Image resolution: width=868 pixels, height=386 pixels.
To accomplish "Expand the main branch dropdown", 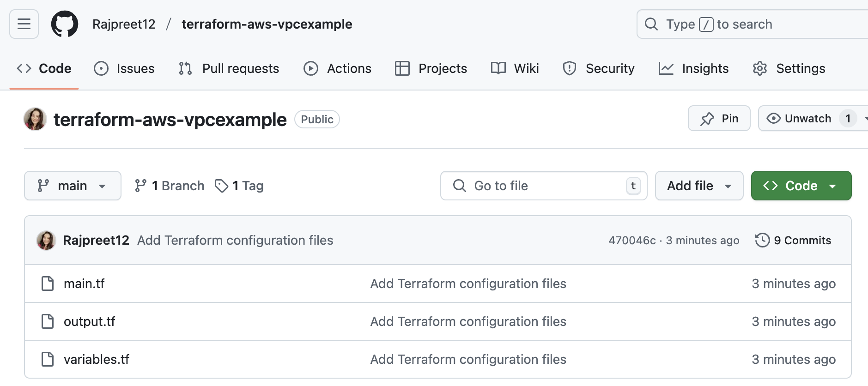I will pos(73,186).
